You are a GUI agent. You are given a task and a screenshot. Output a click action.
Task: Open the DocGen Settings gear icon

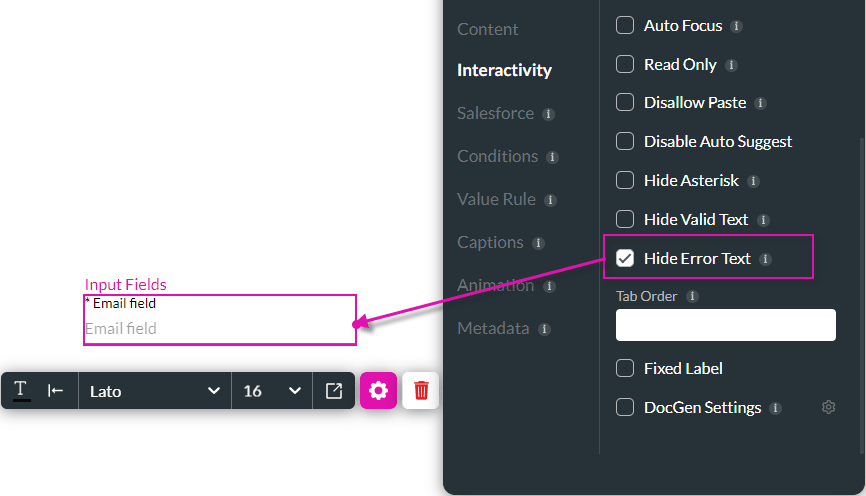(x=828, y=407)
